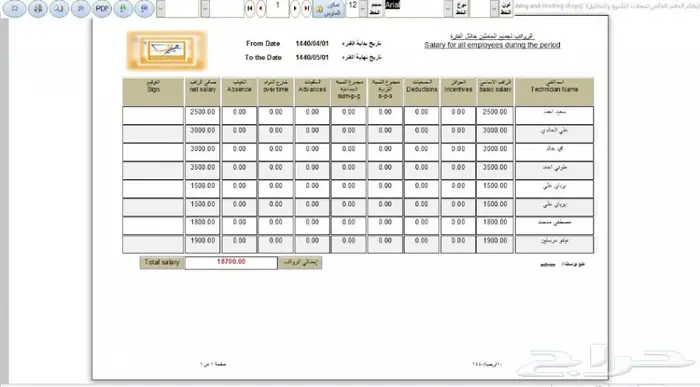Click the 'sum-p-q' column header
Screen dimensions: 700x387
tap(349, 92)
